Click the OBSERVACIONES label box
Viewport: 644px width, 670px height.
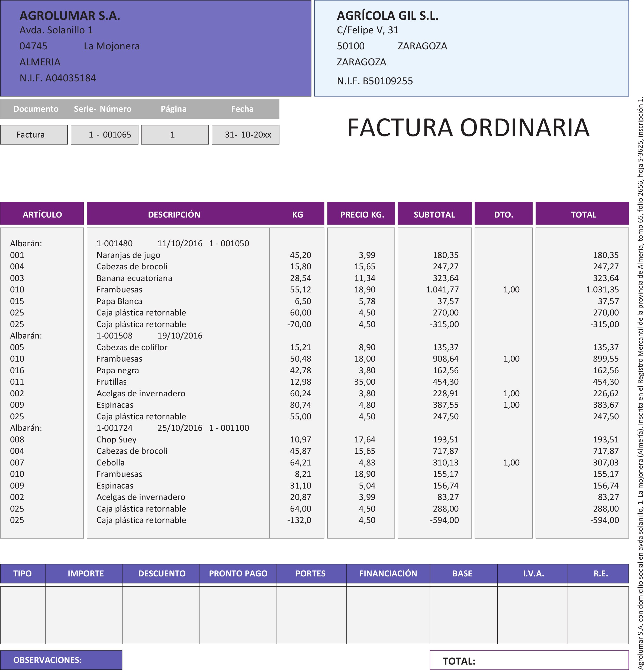(x=61, y=660)
